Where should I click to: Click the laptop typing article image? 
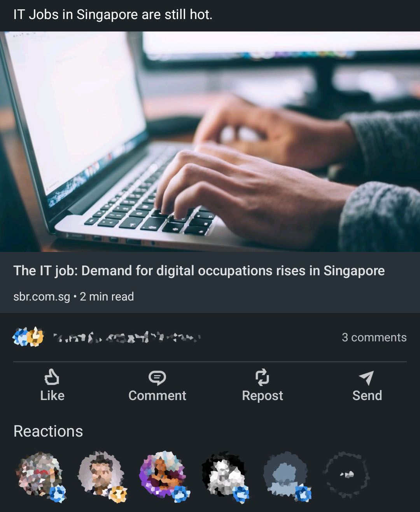click(210, 142)
